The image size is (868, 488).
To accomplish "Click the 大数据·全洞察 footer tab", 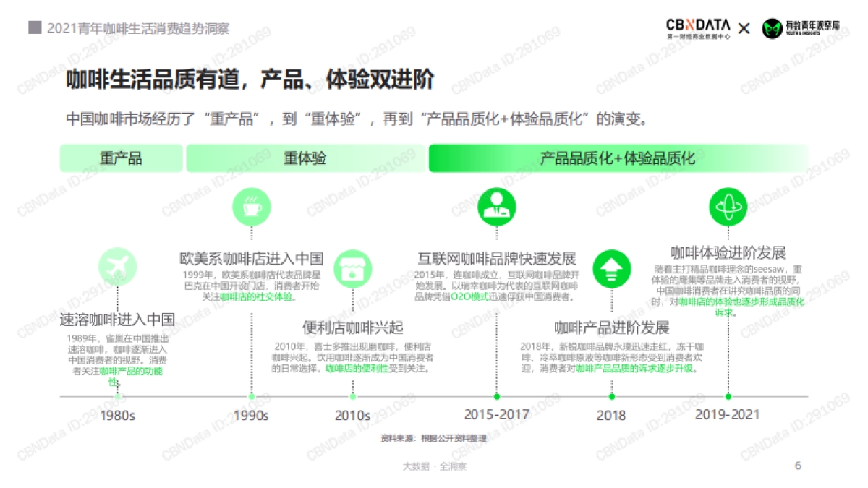I will click(434, 466).
